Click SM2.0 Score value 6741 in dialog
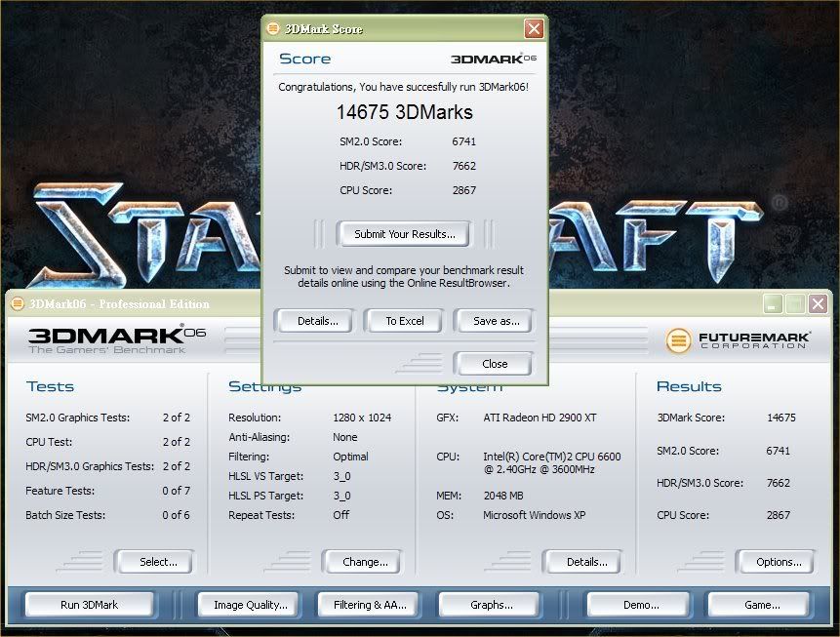The width and height of the screenshot is (840, 637). 464,141
